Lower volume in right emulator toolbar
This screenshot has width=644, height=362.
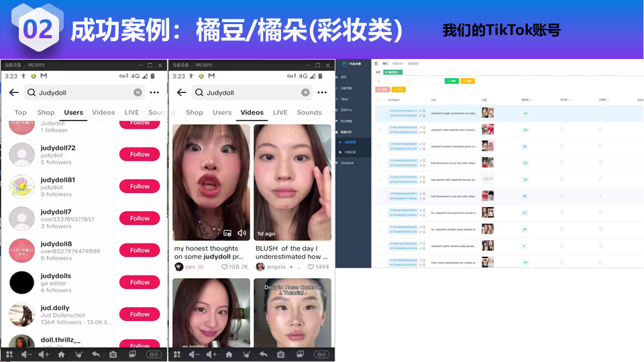(x=195, y=354)
